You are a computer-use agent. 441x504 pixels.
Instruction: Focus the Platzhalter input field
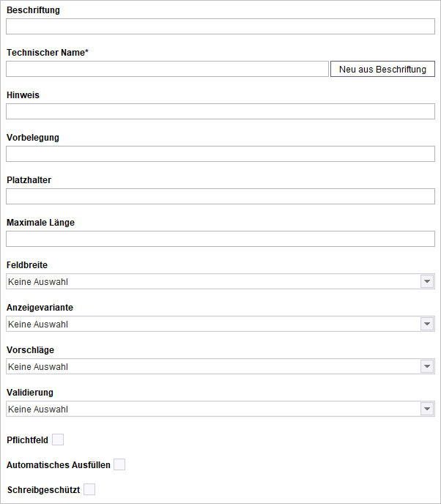[220, 196]
